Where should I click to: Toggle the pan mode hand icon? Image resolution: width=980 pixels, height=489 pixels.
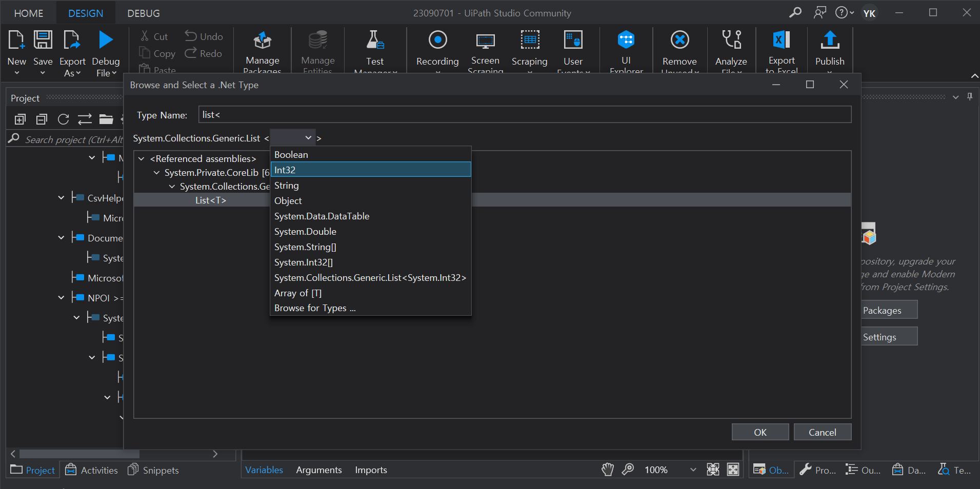point(607,470)
